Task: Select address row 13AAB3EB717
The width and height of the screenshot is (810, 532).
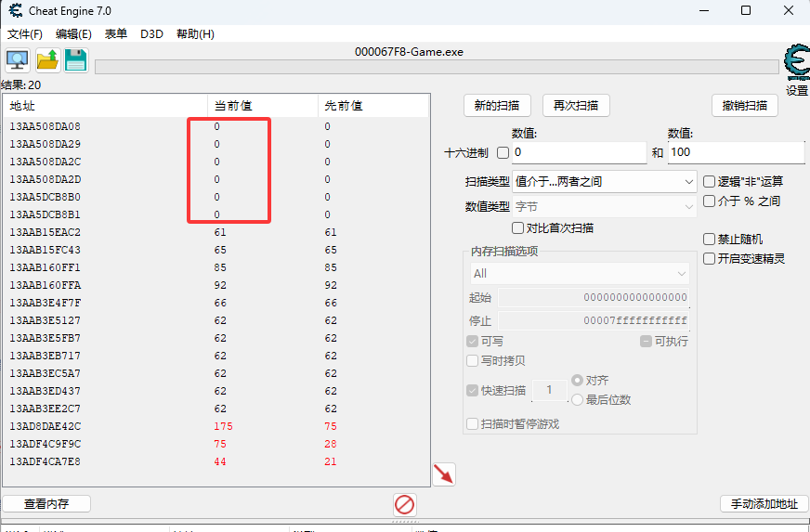Action: pos(216,356)
